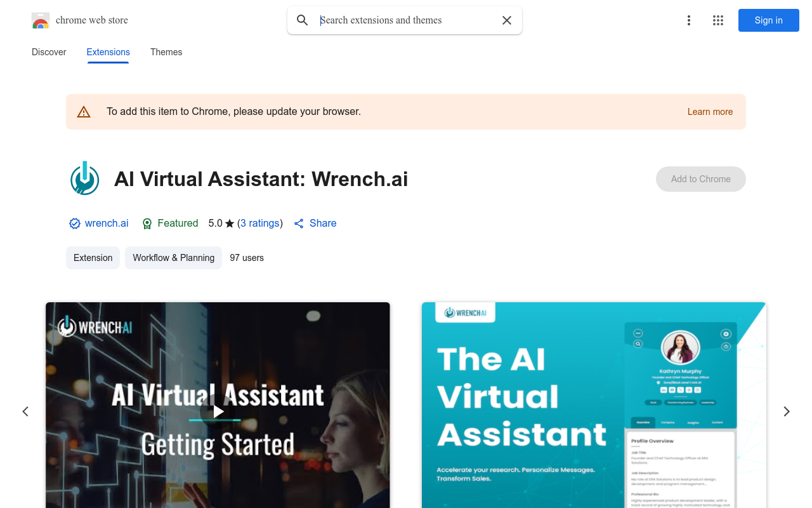Click the greyed-out Add to Chrome button
Image resolution: width=812 pixels, height=508 pixels.
[x=701, y=179]
